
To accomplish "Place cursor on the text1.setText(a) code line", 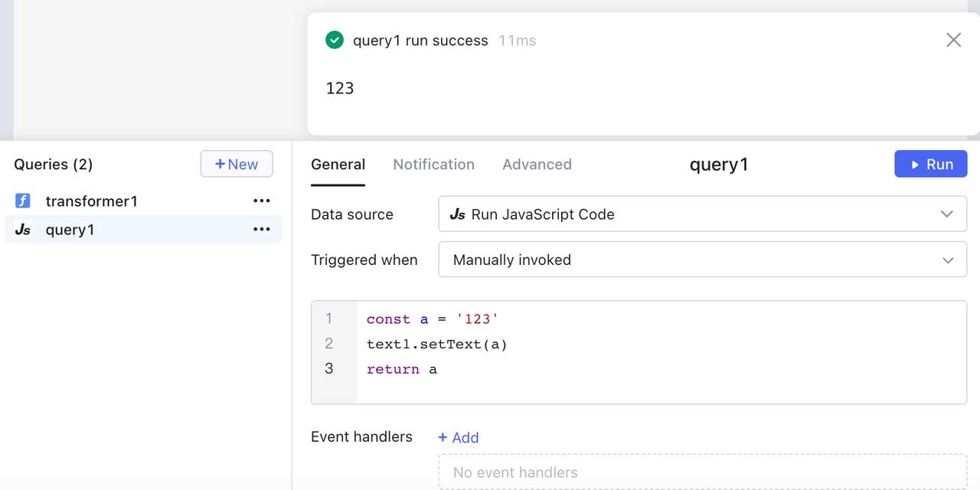I will 437,345.
